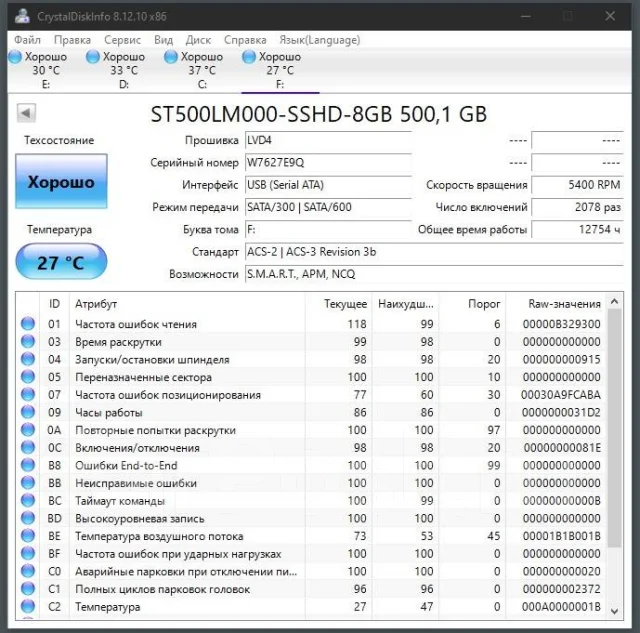Click status icon for Часы работы

click(x=28, y=412)
